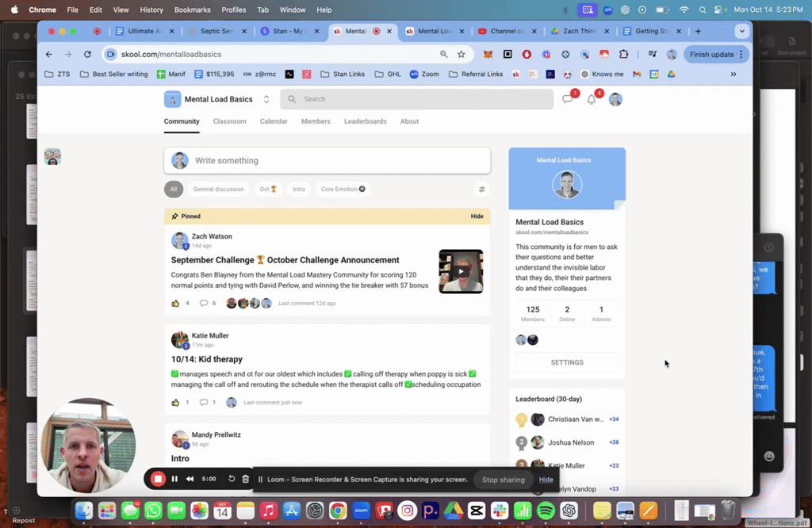Like the September Challenge pinned post
This screenshot has height=528, width=812.
175,303
